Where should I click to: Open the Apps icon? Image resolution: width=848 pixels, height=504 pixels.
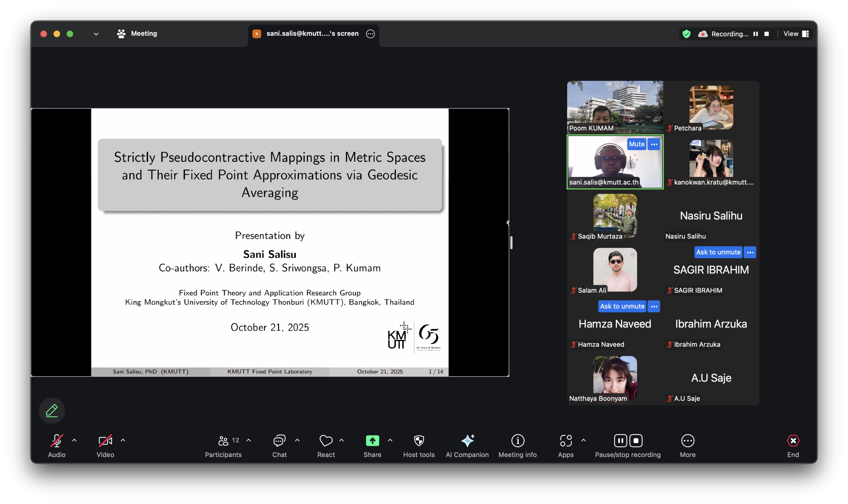(566, 440)
